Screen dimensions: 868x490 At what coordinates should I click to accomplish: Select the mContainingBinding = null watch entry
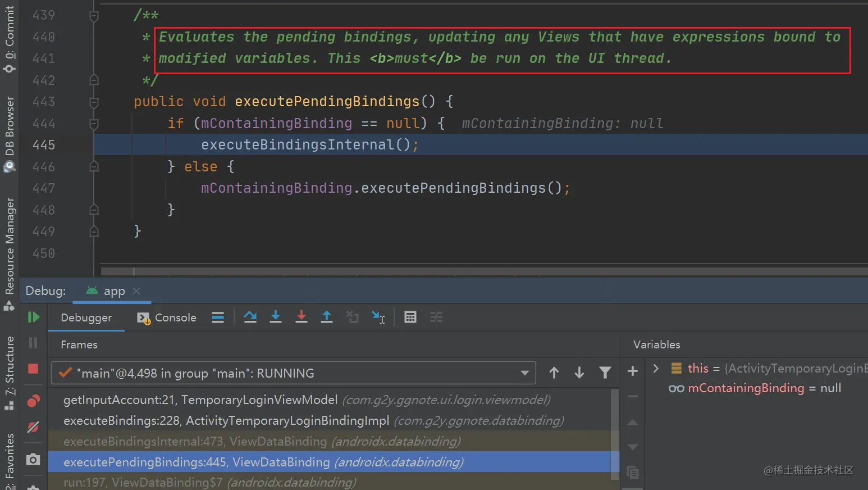755,388
